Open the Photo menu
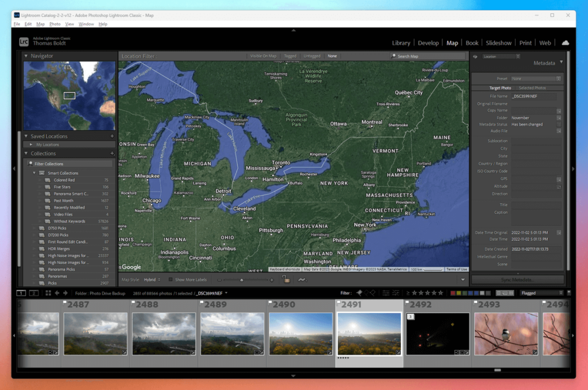Image resolution: width=588 pixels, height=390 pixels. click(x=55, y=24)
